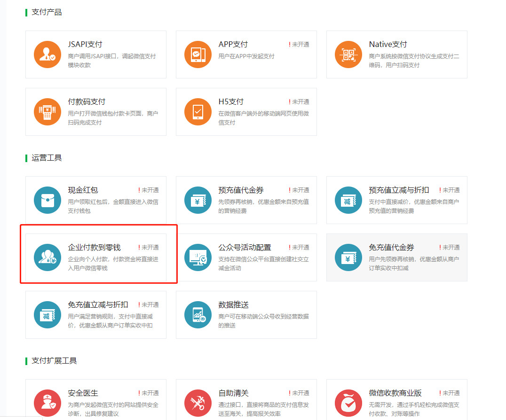Click the 免充值立减与折扣 icon
The width and height of the screenshot is (506, 420).
coord(47,315)
